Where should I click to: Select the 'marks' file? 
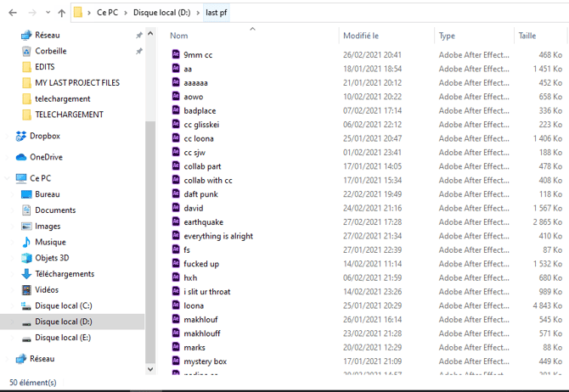194,347
